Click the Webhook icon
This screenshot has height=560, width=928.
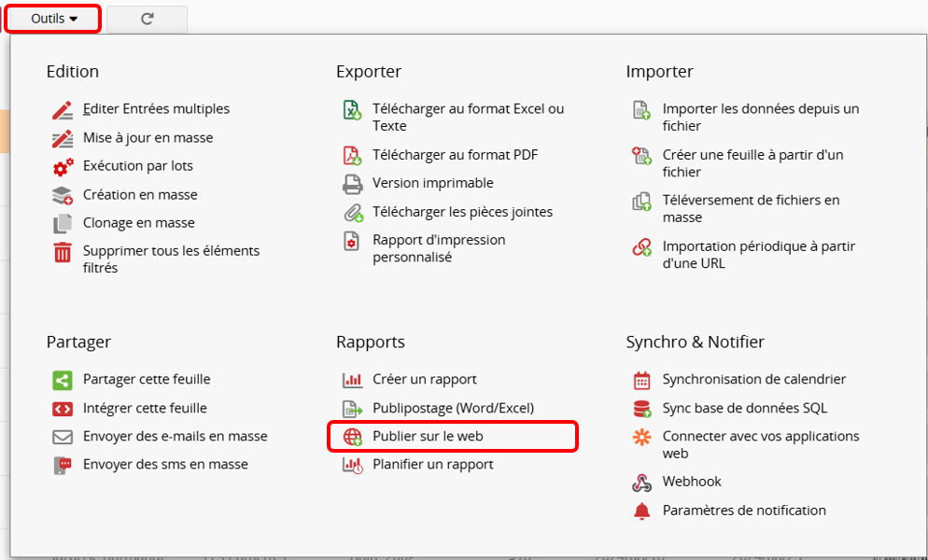point(641,483)
